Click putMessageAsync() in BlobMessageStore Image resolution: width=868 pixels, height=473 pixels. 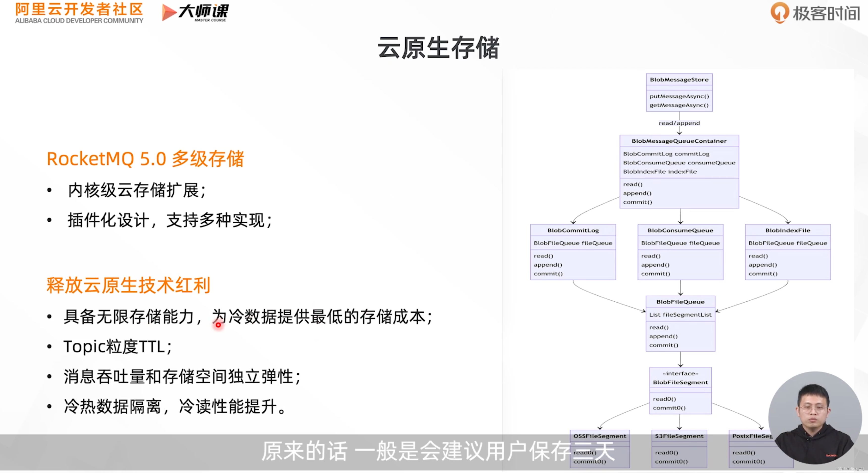679,96
